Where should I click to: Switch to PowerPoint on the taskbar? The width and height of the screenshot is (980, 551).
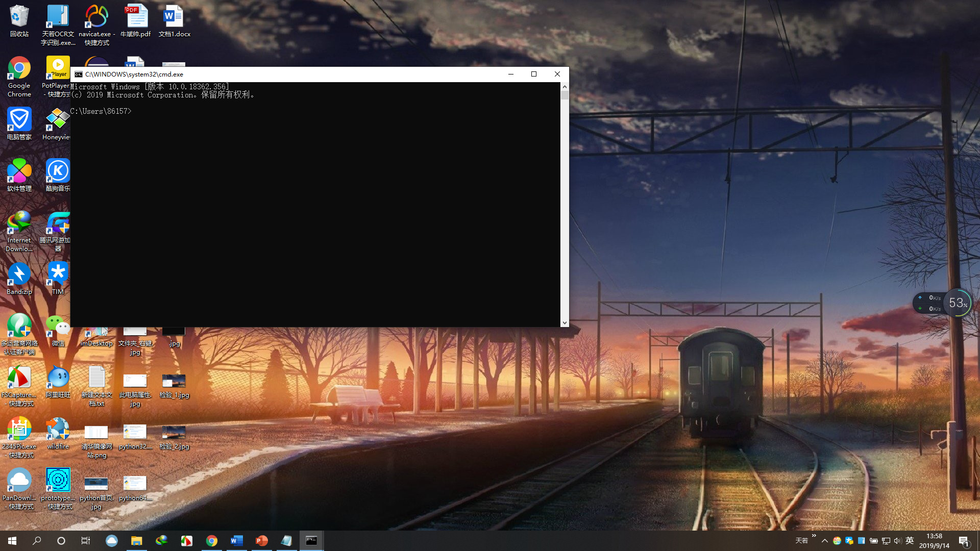click(261, 541)
